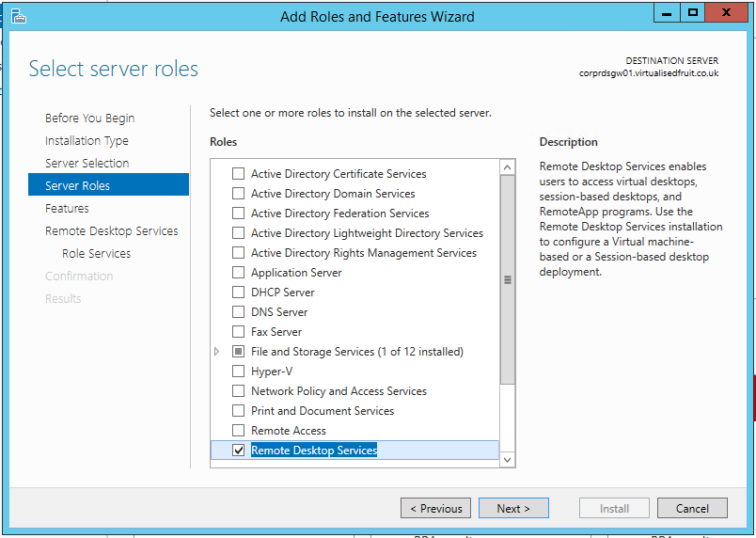Close the Add Roles and Features Wizard
The height and width of the screenshot is (538, 756).
[729, 12]
